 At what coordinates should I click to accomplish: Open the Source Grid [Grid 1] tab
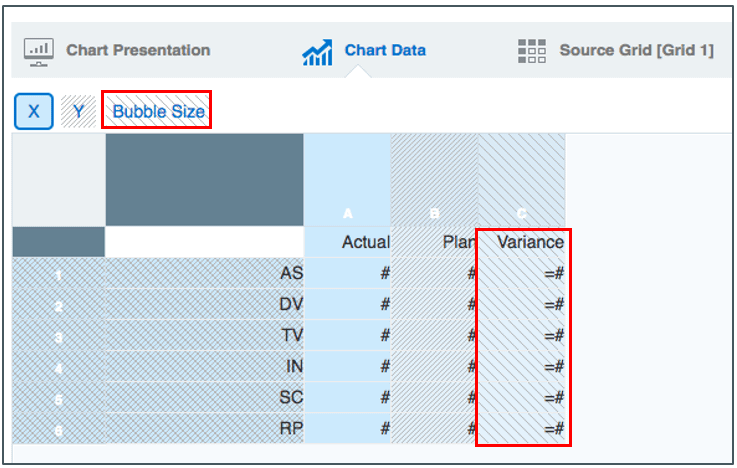pyautogui.click(x=636, y=50)
